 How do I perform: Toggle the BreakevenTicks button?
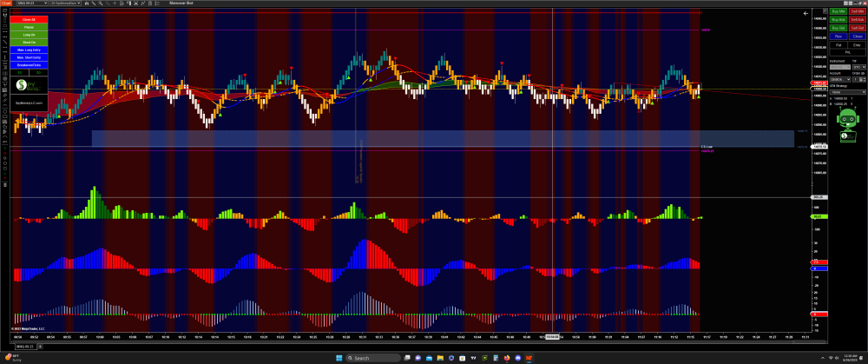point(29,64)
